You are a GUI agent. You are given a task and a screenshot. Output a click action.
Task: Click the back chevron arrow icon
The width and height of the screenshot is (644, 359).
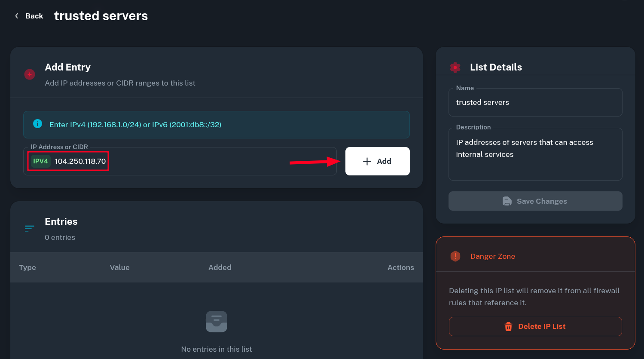point(17,16)
